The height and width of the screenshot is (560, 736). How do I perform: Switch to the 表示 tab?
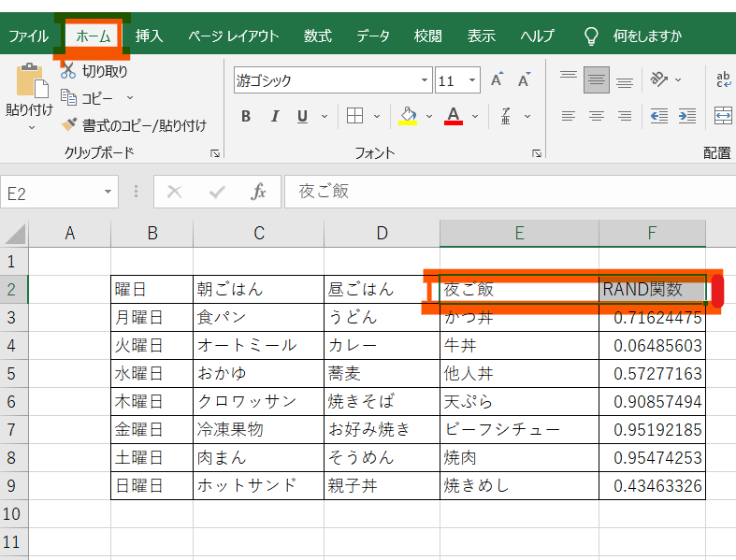point(481,36)
